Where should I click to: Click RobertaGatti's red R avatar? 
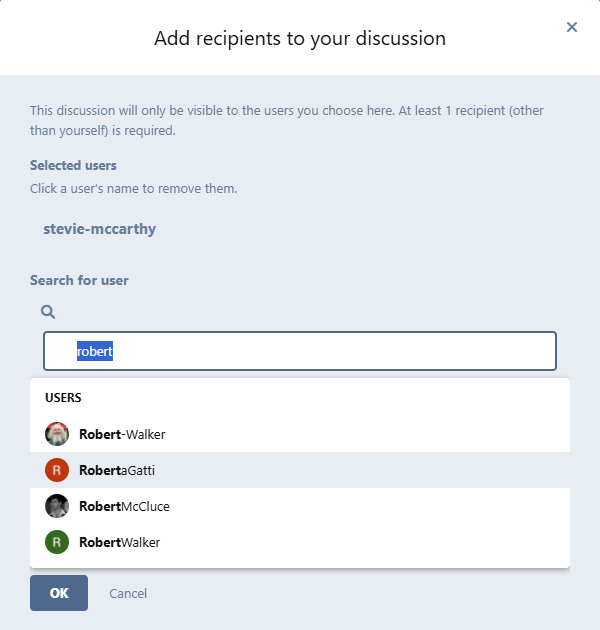[57, 470]
